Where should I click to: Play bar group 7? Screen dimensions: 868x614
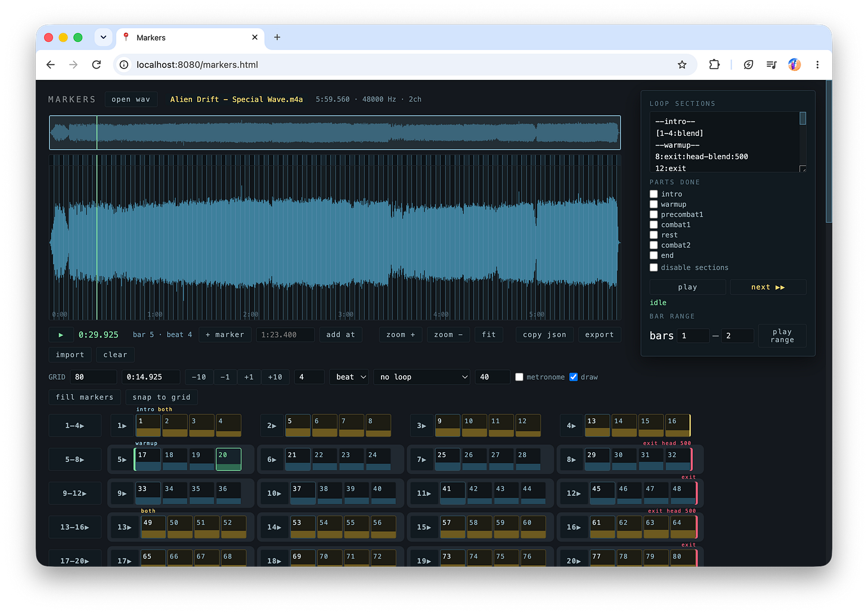coord(421,460)
